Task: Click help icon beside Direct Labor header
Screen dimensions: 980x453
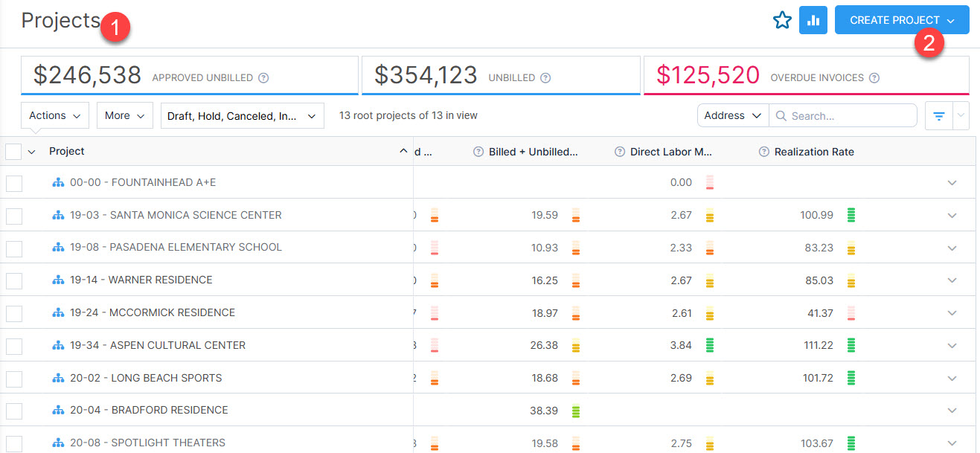Action: coord(619,152)
